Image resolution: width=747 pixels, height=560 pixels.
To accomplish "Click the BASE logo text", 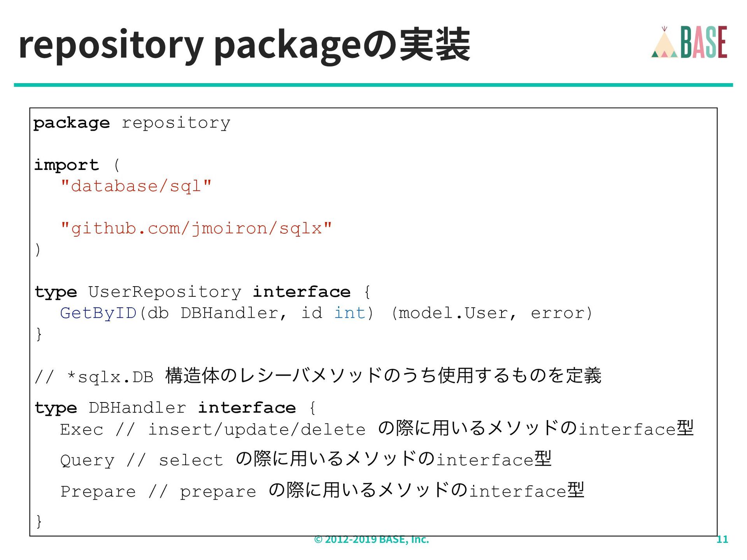I will tap(703, 42).
